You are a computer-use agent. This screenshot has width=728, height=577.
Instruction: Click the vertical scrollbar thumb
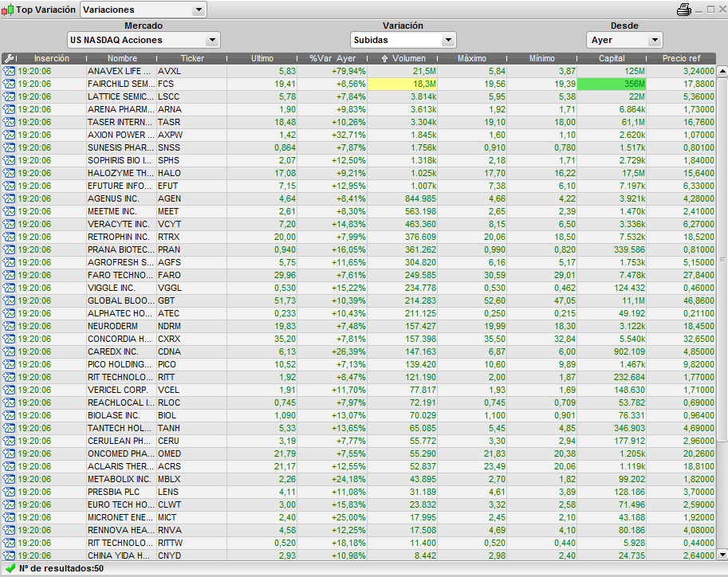pyautogui.click(x=722, y=260)
